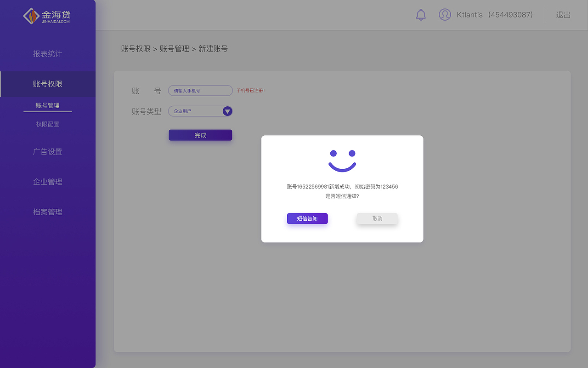The width and height of the screenshot is (588, 368).
Task: Click the Ktlantis account name
Action: tap(469, 15)
